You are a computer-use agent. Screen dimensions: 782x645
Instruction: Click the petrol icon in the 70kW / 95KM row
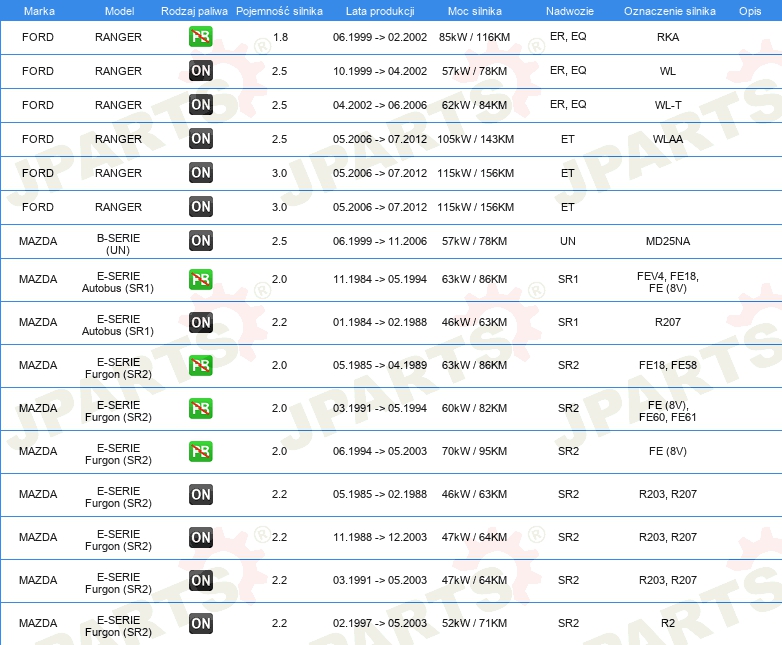coord(200,451)
